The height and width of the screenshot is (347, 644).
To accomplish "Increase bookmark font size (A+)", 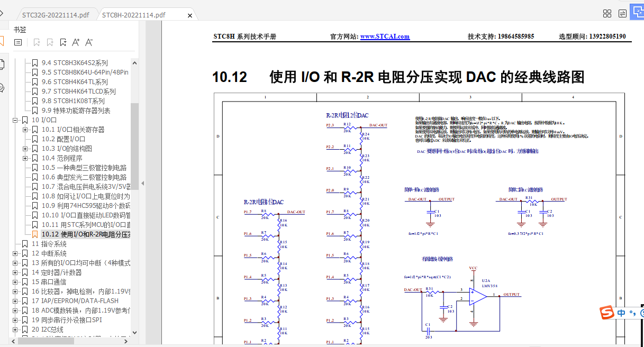I will click(x=76, y=42).
